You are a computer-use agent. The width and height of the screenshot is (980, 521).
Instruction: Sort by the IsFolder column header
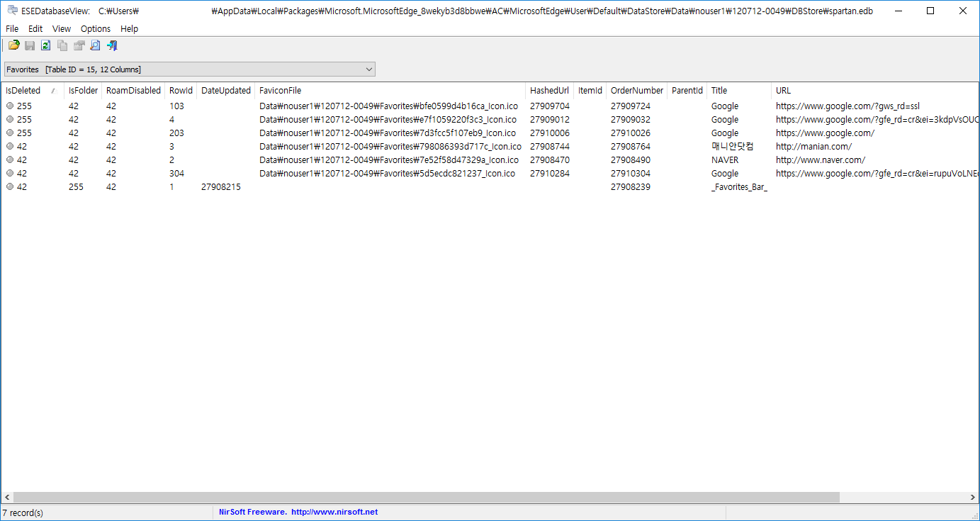(83, 90)
